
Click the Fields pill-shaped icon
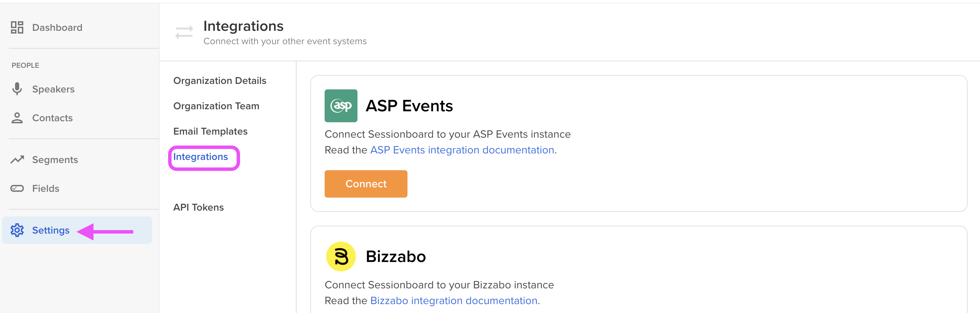(x=17, y=188)
